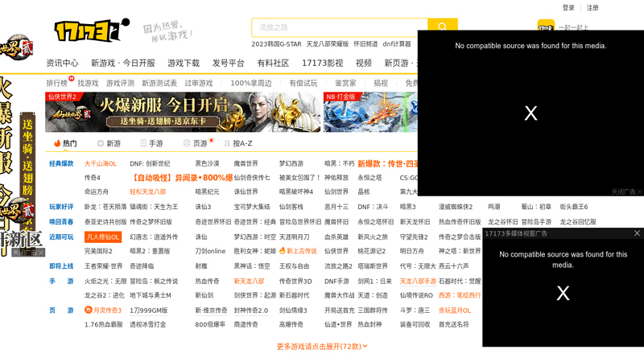This screenshot has height=362, width=644.
Task: Click the flame icon on 热门 tab
Action: [x=57, y=143]
